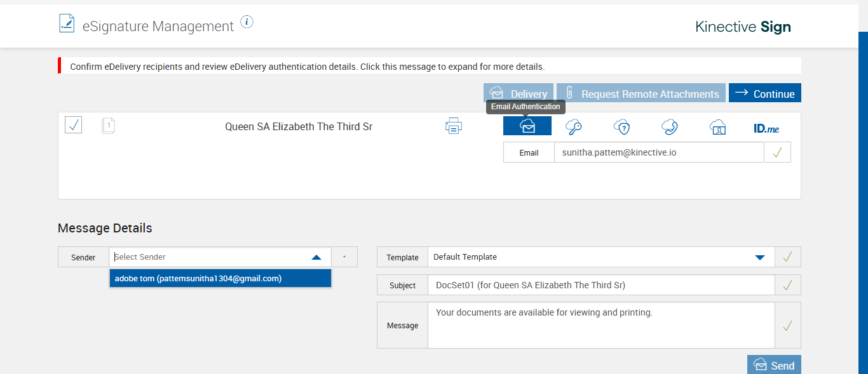Select the Email Authentication envelope icon

(527, 126)
